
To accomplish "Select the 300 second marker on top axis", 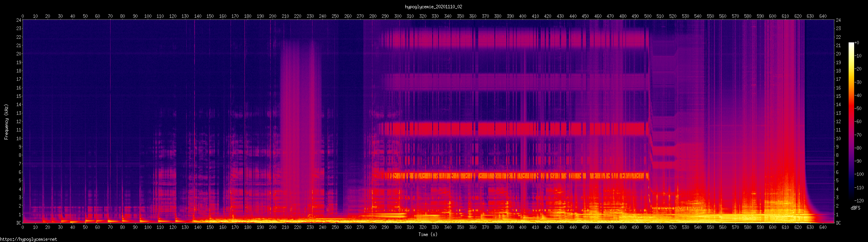I will pyautogui.click(x=398, y=16).
